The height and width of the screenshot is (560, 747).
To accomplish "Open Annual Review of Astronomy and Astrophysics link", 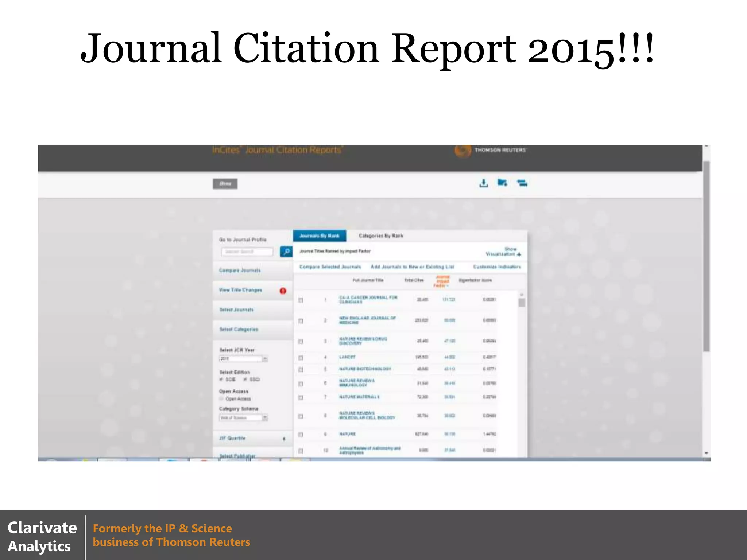I will 370,451.
